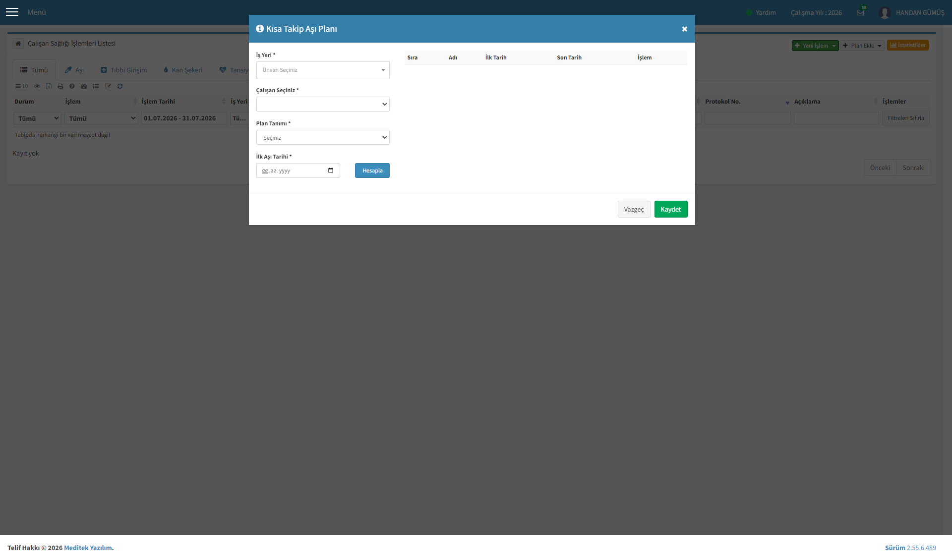This screenshot has height=560, width=952.
Task: Close the Kısa Takip Aşı Planı dialog
Action: (x=684, y=29)
